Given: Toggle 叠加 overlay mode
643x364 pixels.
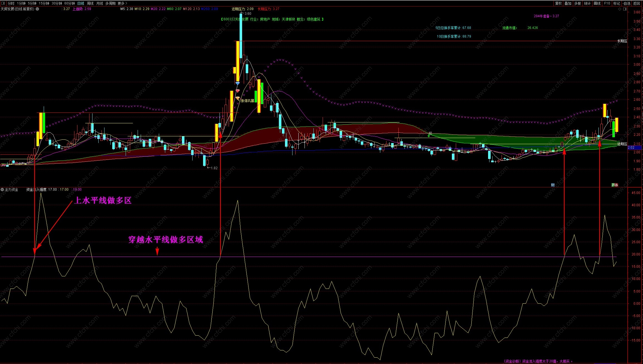Looking at the screenshot, I should 568,3.
